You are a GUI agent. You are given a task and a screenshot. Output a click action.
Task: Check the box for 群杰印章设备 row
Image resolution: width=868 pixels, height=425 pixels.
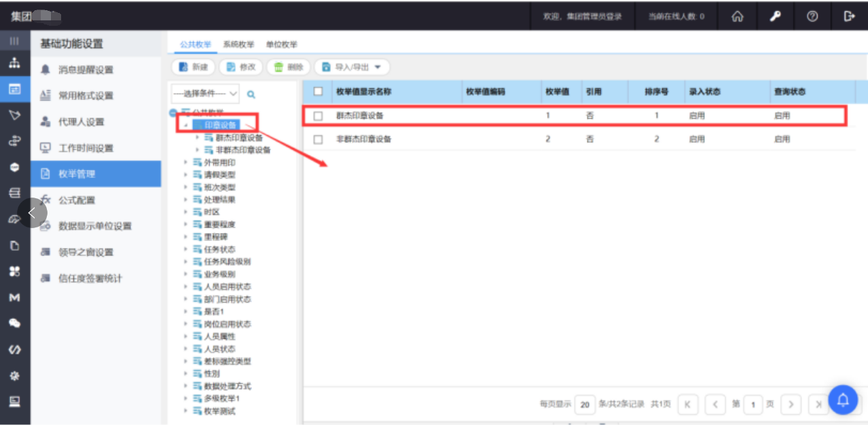point(318,116)
